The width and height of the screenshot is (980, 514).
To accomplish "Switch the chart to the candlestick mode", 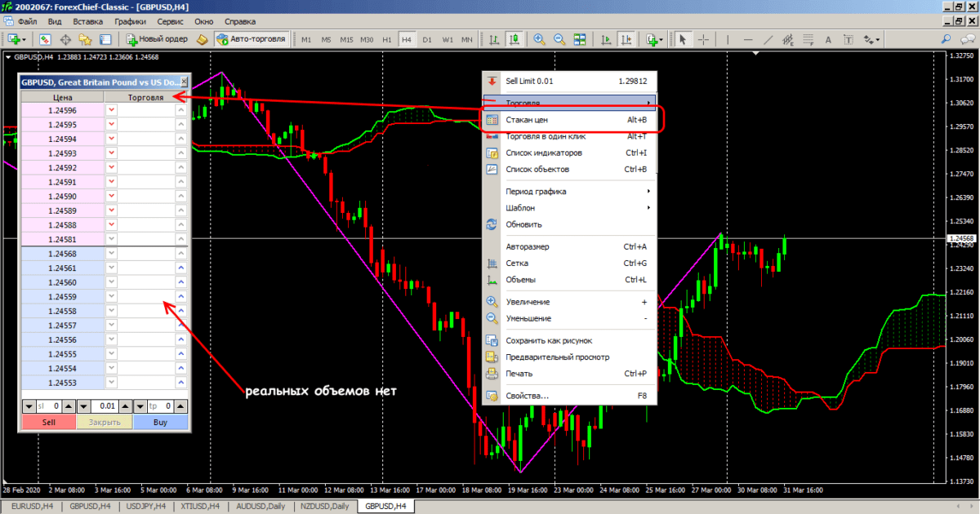I will pyautogui.click(x=514, y=39).
